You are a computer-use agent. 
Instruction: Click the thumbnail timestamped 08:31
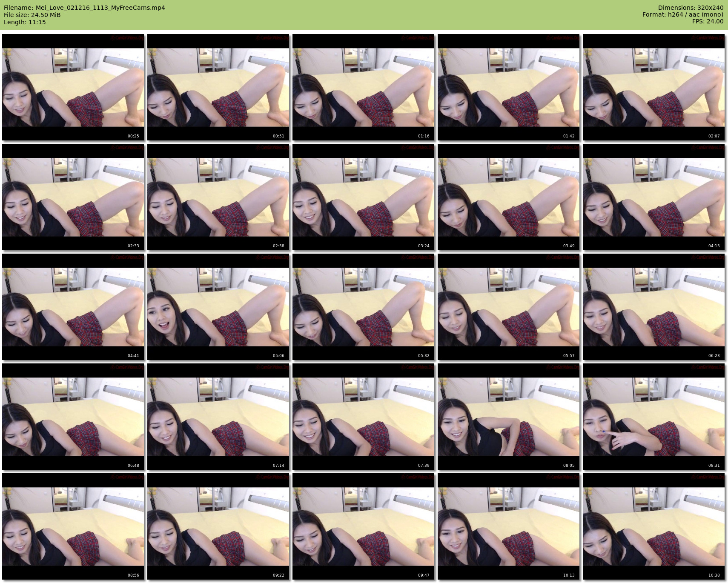654,417
